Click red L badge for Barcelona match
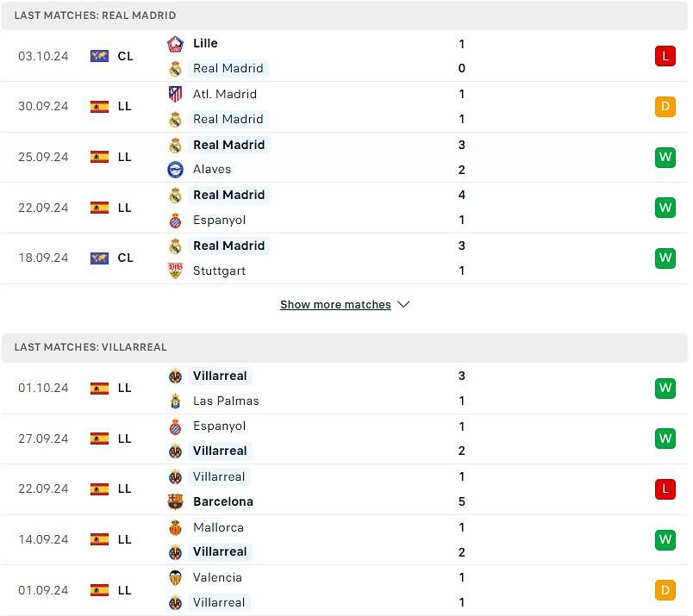The height and width of the screenshot is (616, 693). coord(665,489)
